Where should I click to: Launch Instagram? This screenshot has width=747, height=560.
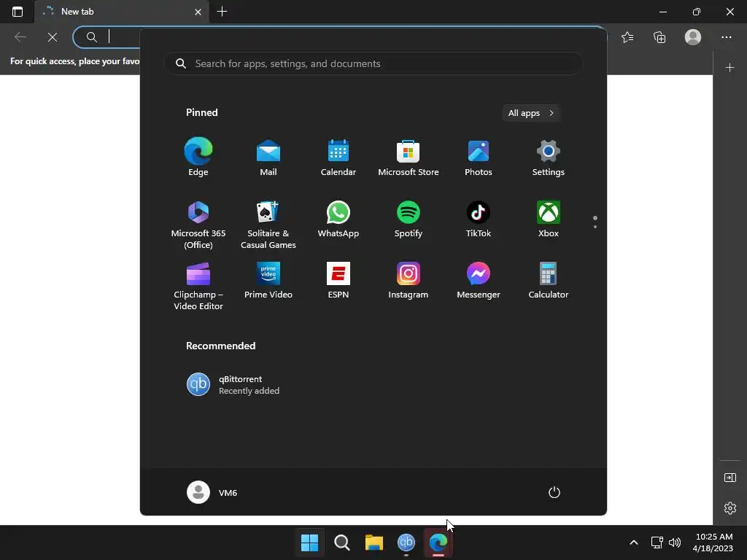pos(409,280)
